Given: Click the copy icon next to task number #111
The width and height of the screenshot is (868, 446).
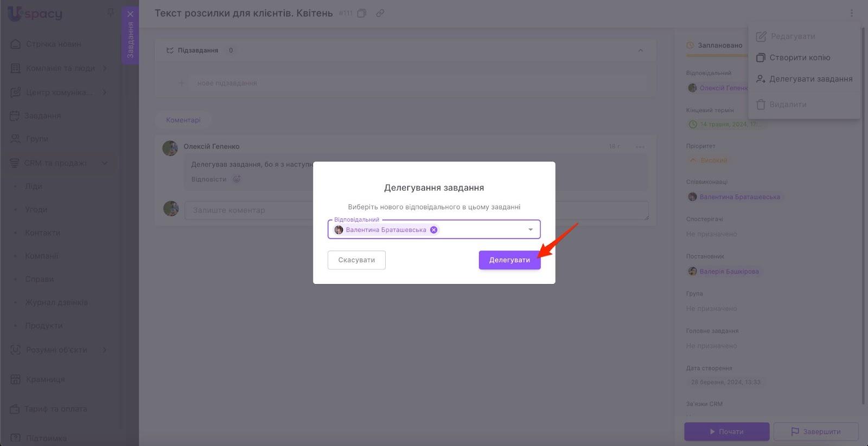Looking at the screenshot, I should (362, 13).
